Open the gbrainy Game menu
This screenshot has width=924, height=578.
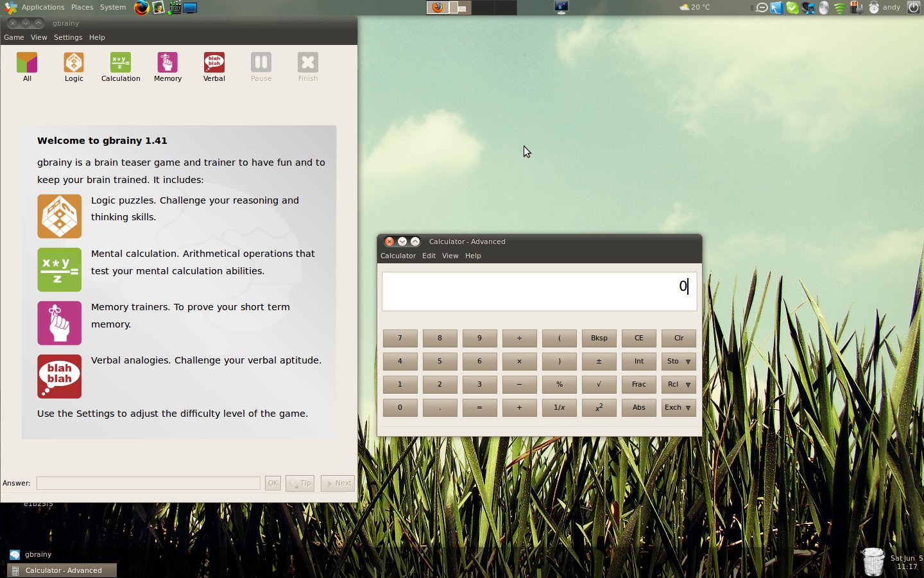[14, 37]
